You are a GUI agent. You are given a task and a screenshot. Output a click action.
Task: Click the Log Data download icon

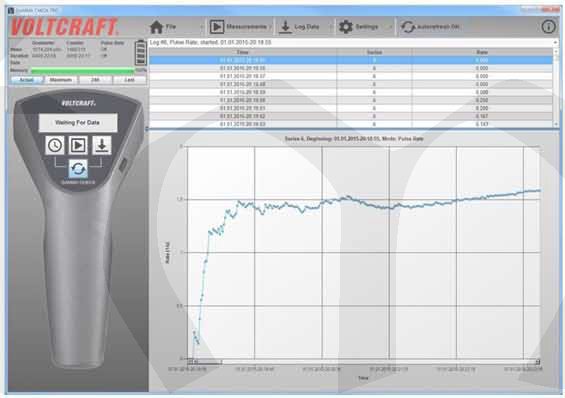click(x=285, y=27)
